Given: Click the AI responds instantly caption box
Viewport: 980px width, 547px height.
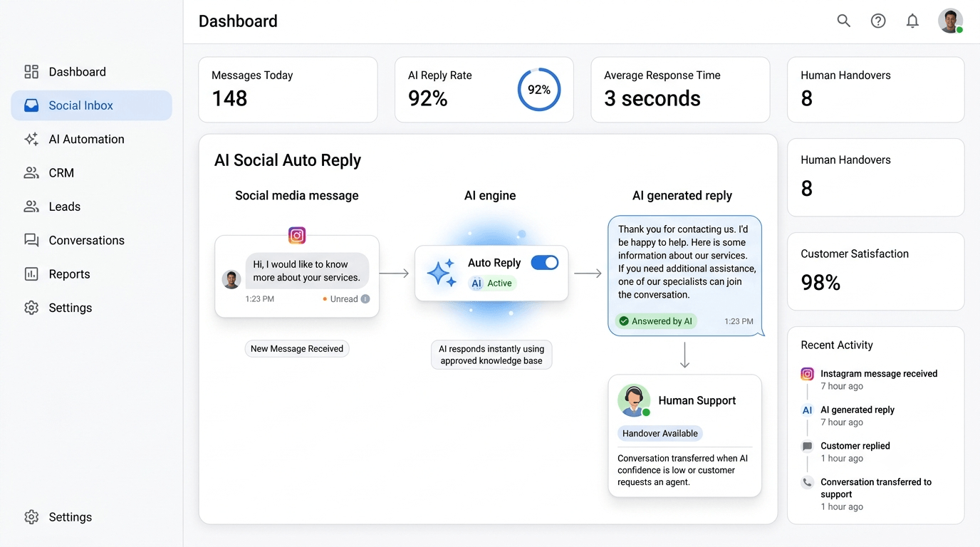Looking at the screenshot, I should pos(491,355).
